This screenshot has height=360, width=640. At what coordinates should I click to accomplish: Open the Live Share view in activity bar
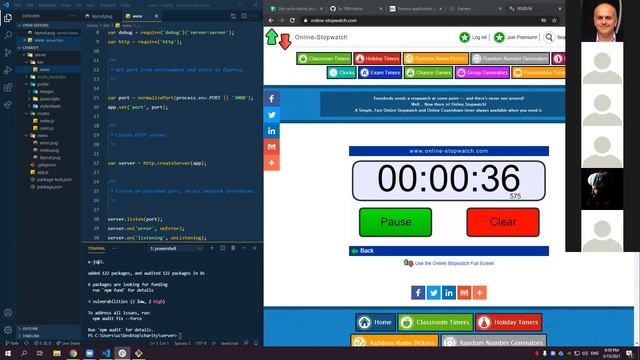click(8, 105)
